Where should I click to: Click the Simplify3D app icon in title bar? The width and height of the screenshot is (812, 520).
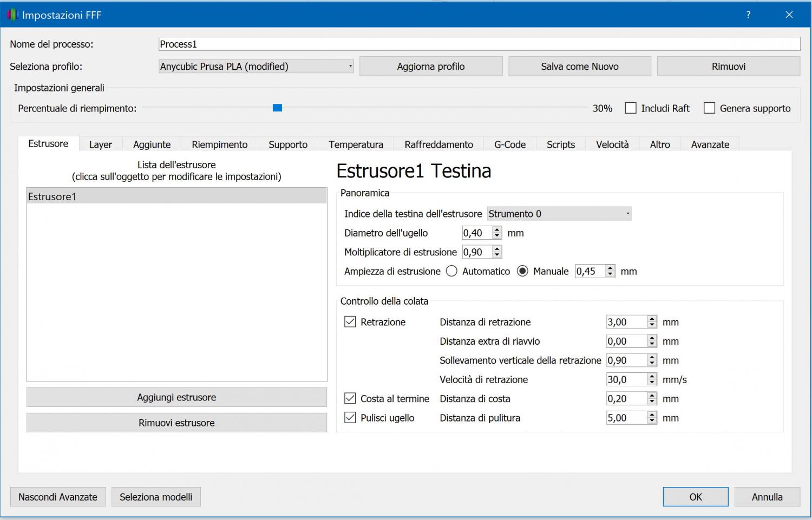(x=12, y=15)
